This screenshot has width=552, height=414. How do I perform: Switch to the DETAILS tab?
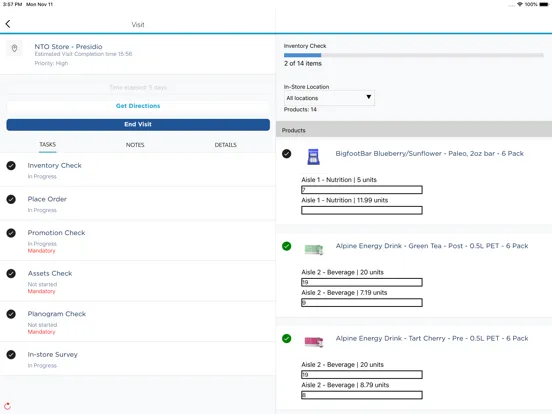pyautogui.click(x=226, y=145)
